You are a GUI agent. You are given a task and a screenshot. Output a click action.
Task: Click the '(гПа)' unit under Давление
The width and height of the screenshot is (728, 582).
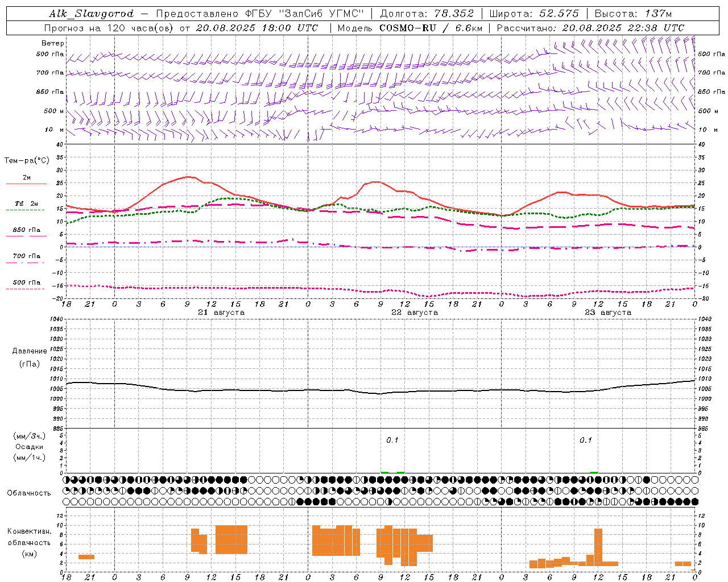[30, 364]
